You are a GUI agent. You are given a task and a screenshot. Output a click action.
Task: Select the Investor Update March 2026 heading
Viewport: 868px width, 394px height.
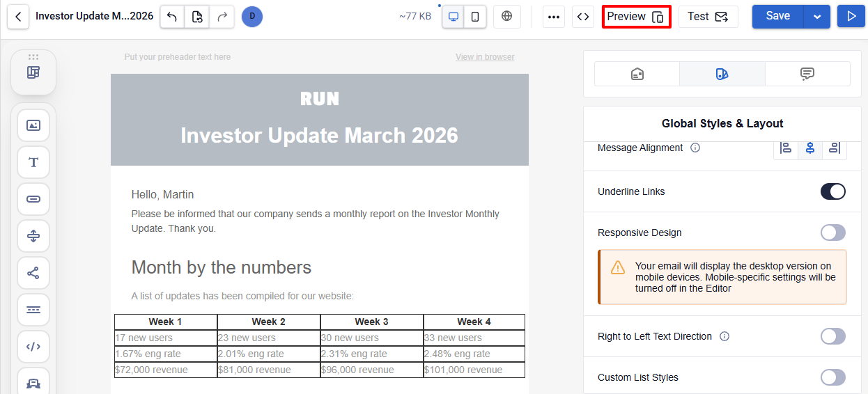pyautogui.click(x=320, y=135)
